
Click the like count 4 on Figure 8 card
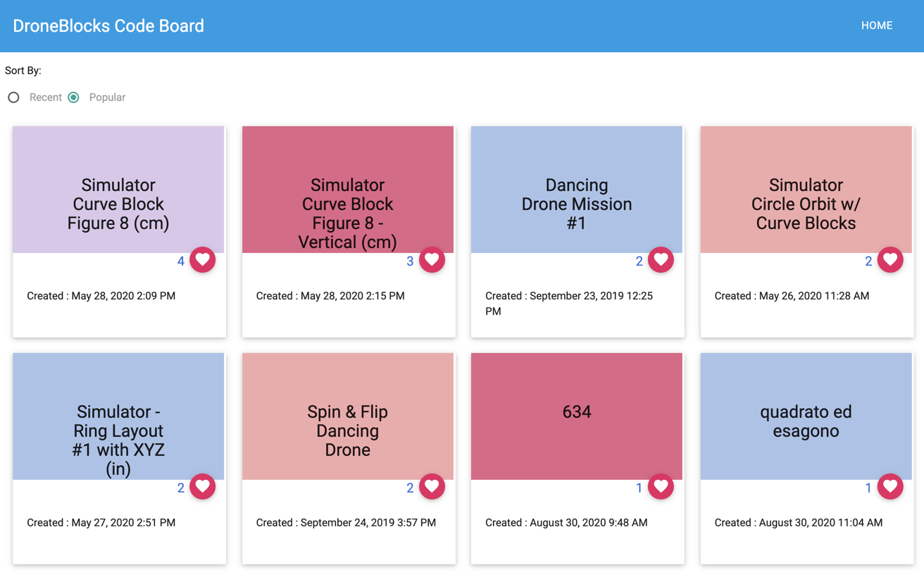181,261
